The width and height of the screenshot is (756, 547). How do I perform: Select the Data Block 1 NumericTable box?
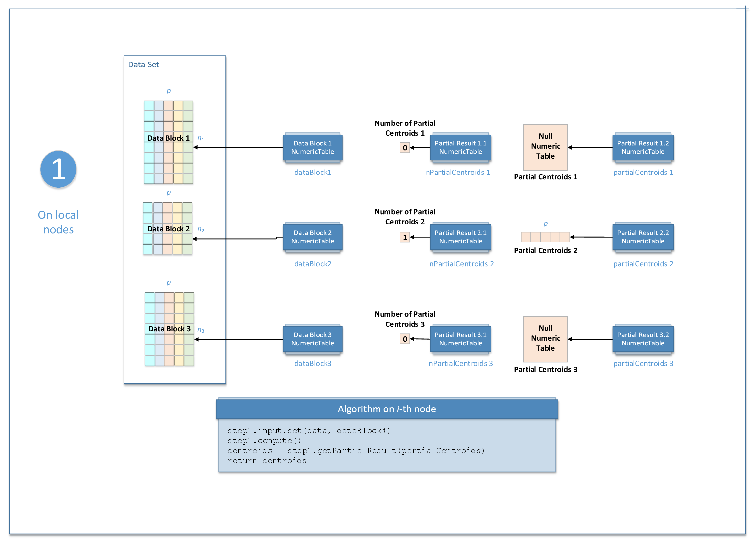tap(312, 147)
